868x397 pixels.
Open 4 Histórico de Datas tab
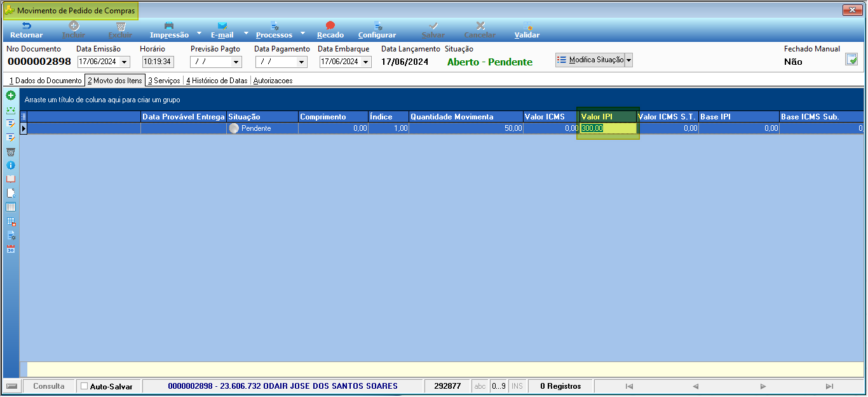(217, 81)
